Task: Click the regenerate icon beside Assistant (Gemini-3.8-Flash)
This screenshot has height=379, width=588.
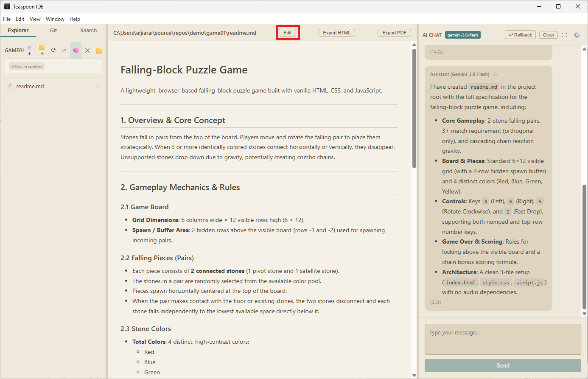Action: tap(496, 74)
